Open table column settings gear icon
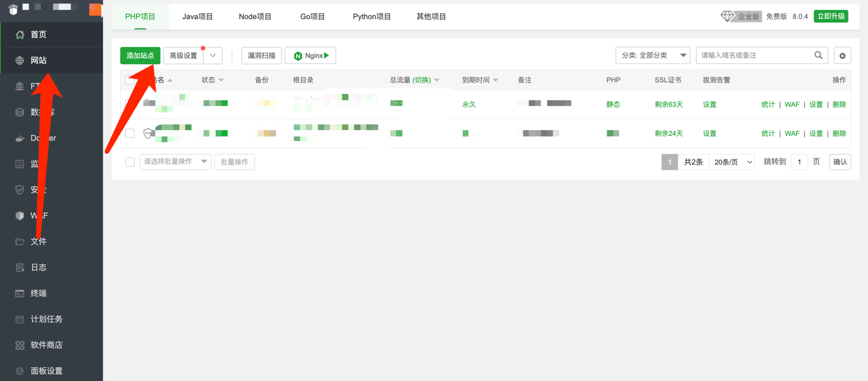This screenshot has width=868, height=381. tap(842, 56)
